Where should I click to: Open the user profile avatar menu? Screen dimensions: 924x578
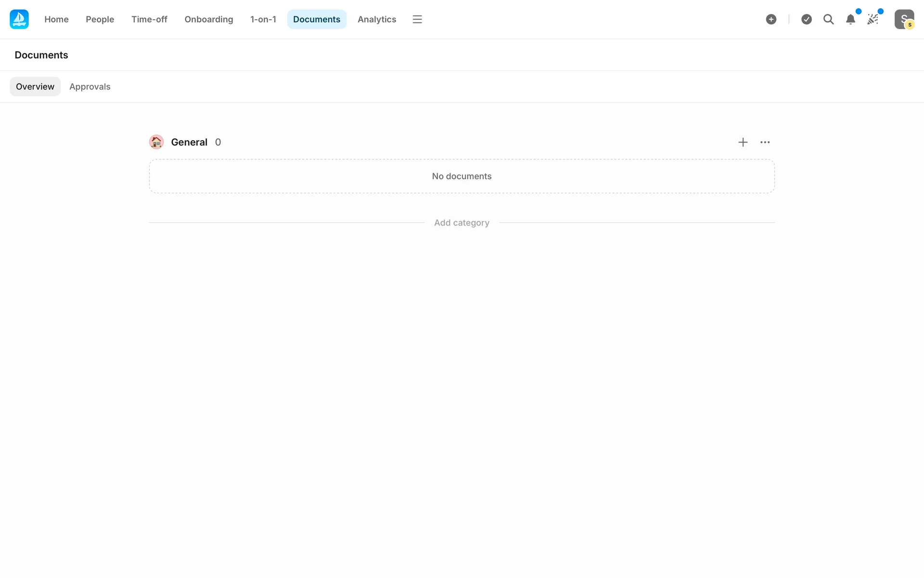pos(904,19)
